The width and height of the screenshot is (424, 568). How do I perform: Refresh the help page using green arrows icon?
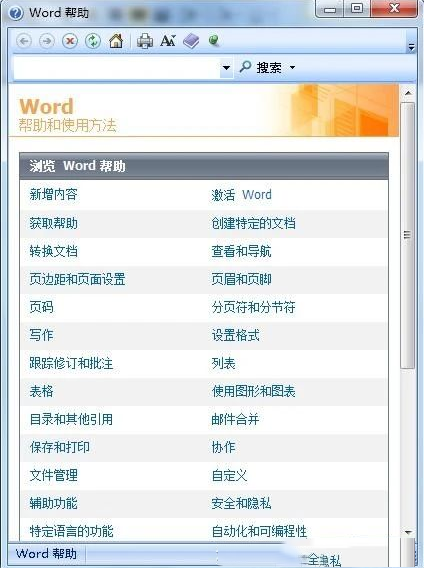[93, 41]
